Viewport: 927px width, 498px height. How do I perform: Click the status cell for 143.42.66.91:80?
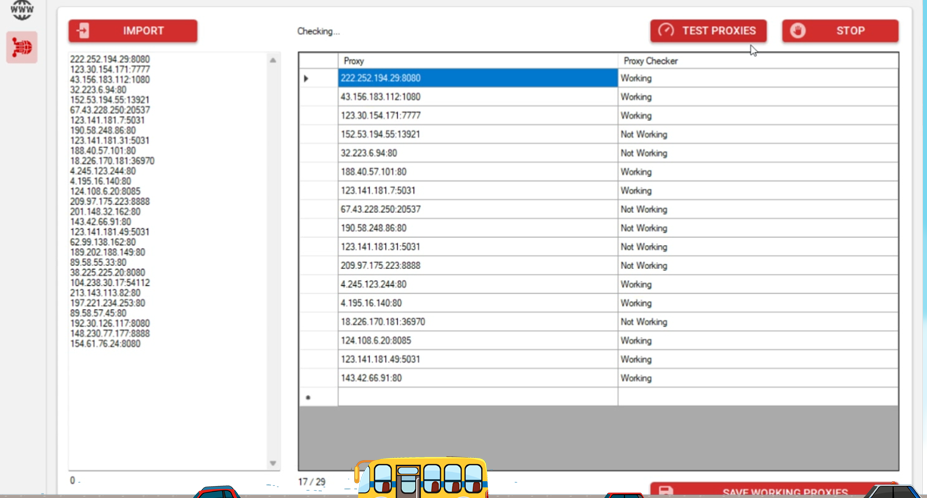pos(758,378)
